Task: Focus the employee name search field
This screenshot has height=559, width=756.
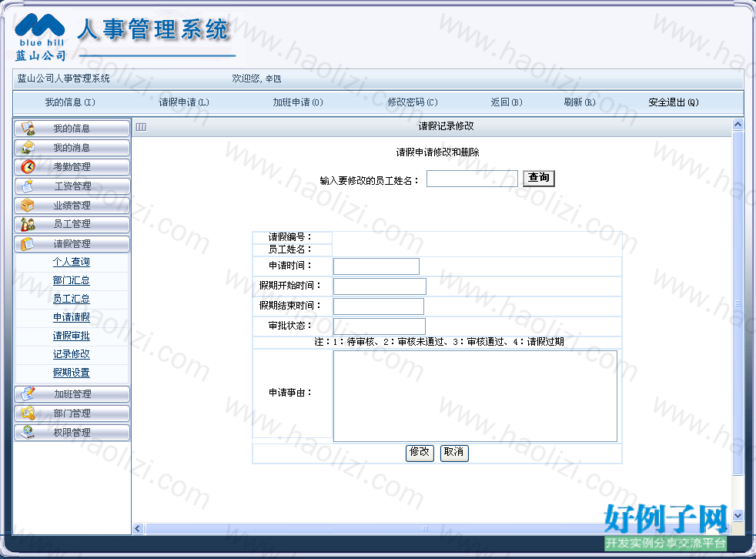Action: click(x=472, y=179)
